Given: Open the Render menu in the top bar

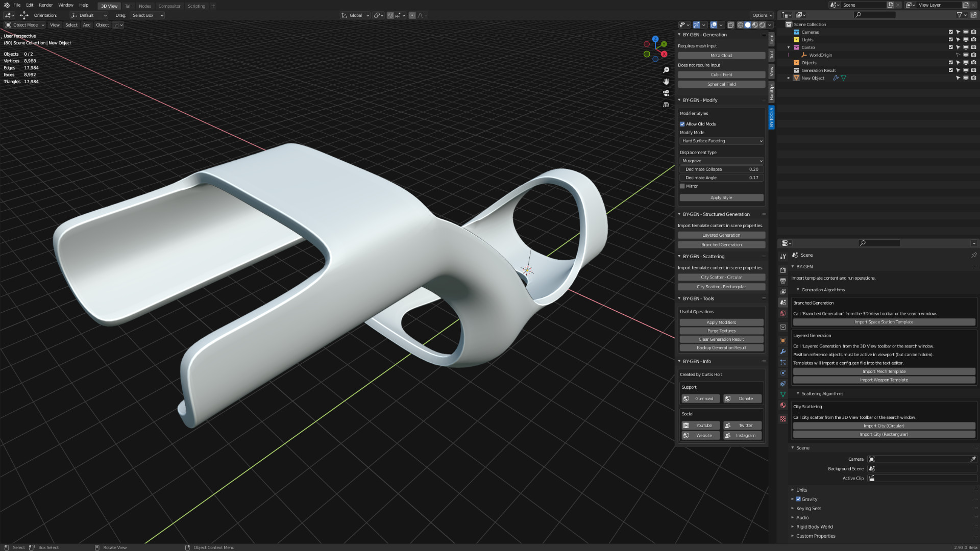Looking at the screenshot, I should pos(45,5).
